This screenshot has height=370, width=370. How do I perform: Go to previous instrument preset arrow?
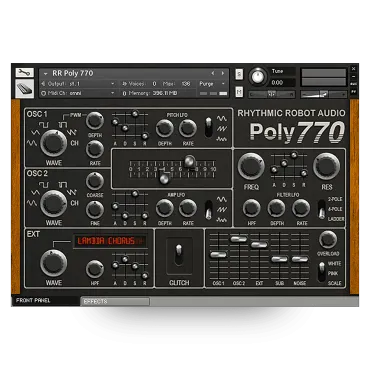[x=213, y=73]
